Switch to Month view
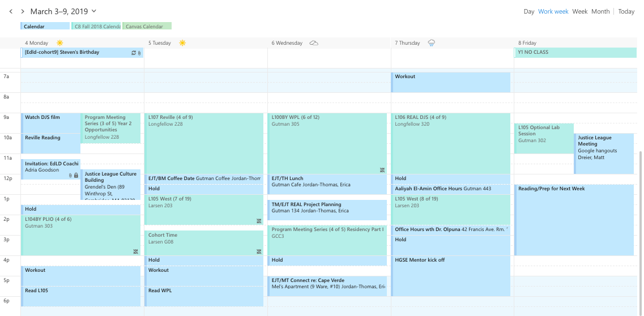The image size is (644, 316). [600, 11]
